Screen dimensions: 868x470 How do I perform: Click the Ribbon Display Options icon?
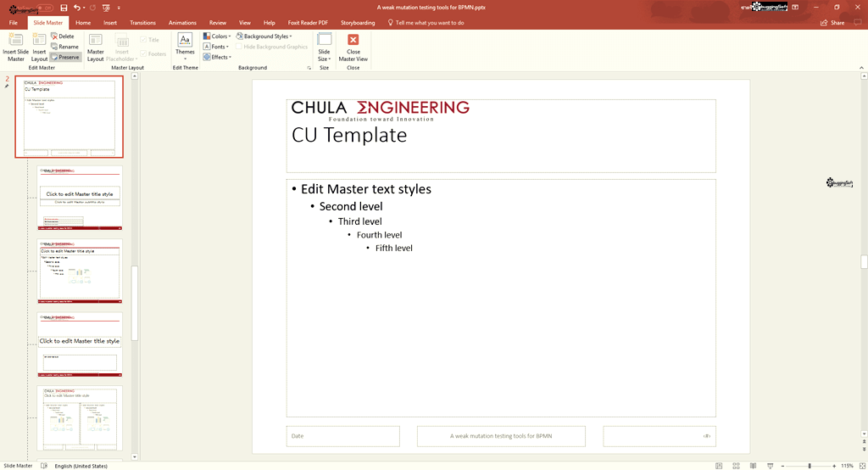[x=795, y=8]
